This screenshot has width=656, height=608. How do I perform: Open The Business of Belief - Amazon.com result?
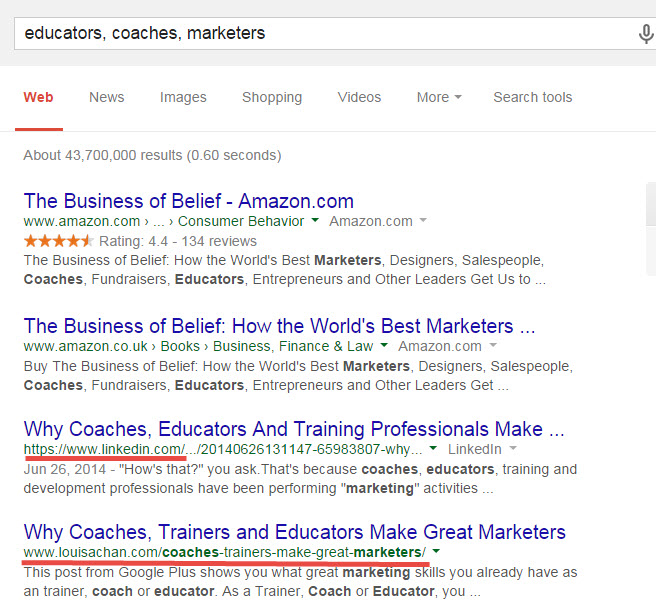click(x=189, y=201)
